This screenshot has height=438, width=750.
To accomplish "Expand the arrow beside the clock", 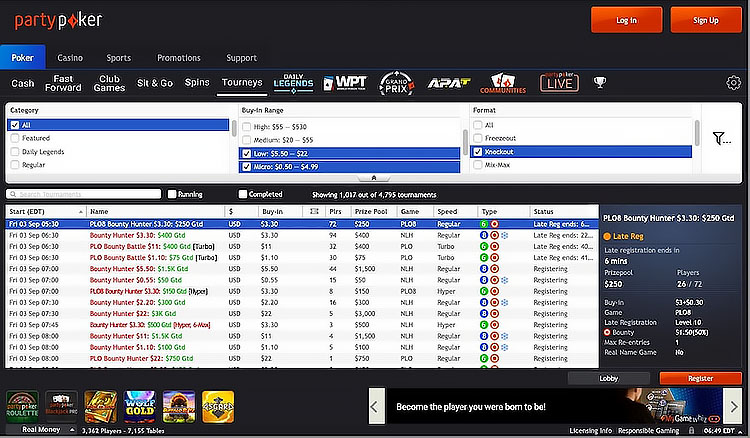I will point(740,431).
